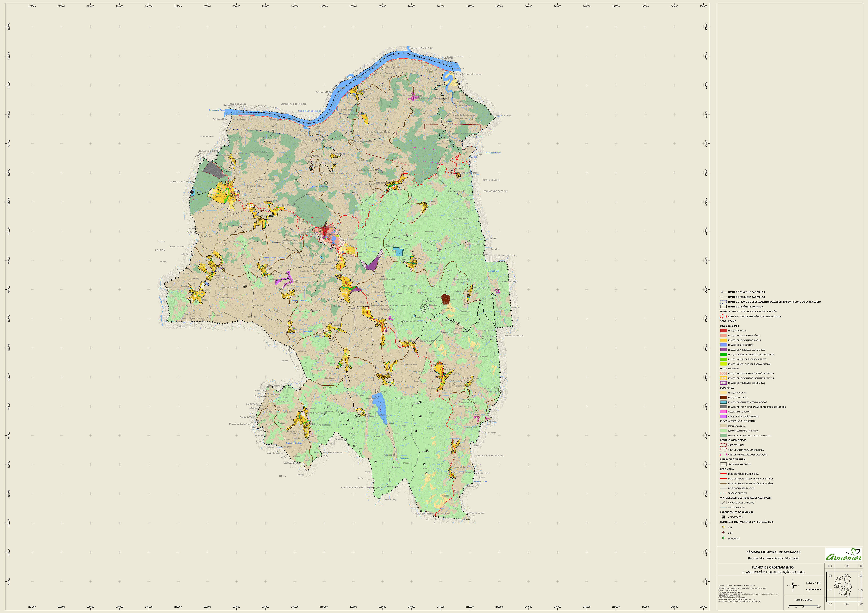Select the Limite do Perímetro Urbano symbol

[x=723, y=307]
